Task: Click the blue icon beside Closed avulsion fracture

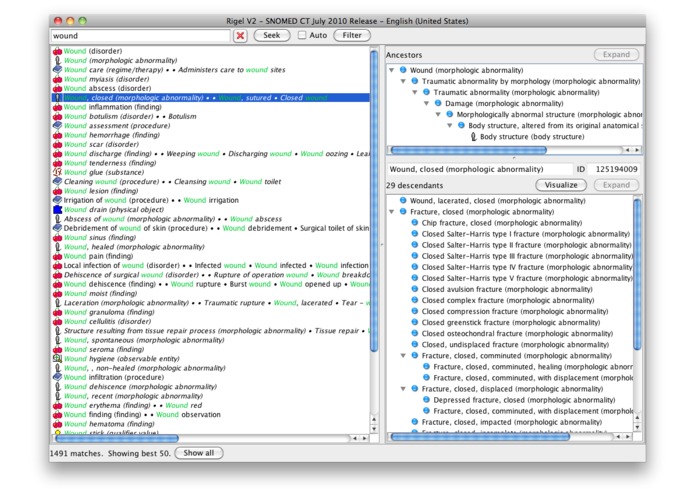Action: click(x=414, y=289)
